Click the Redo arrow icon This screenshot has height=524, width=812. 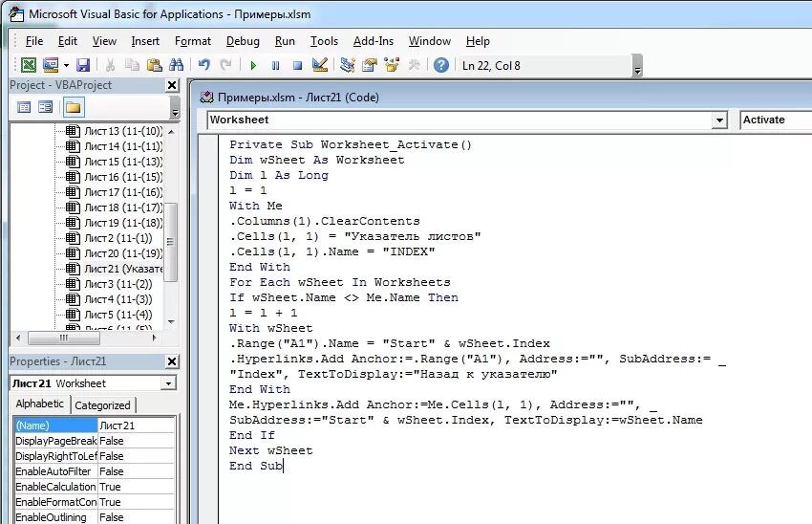tap(225, 65)
